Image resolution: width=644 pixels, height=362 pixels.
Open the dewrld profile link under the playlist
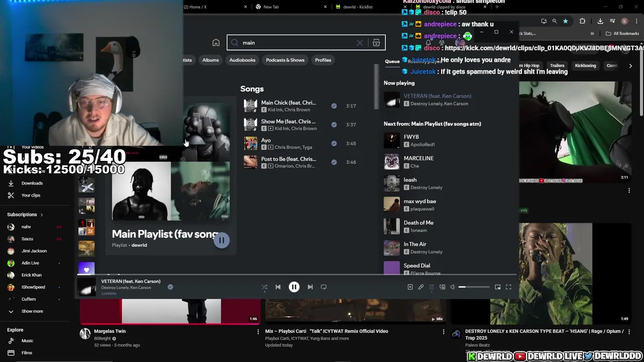click(x=139, y=245)
